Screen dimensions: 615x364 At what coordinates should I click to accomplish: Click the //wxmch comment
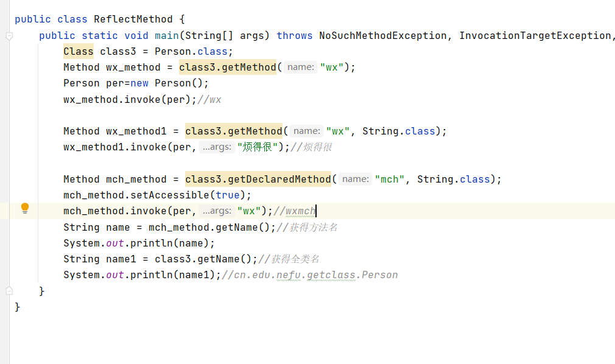pyautogui.click(x=294, y=211)
